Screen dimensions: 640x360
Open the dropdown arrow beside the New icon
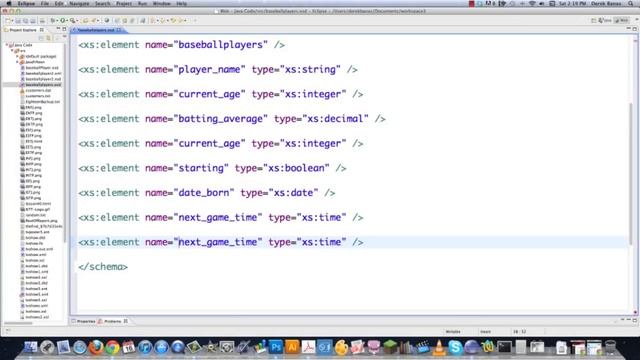(12, 20)
